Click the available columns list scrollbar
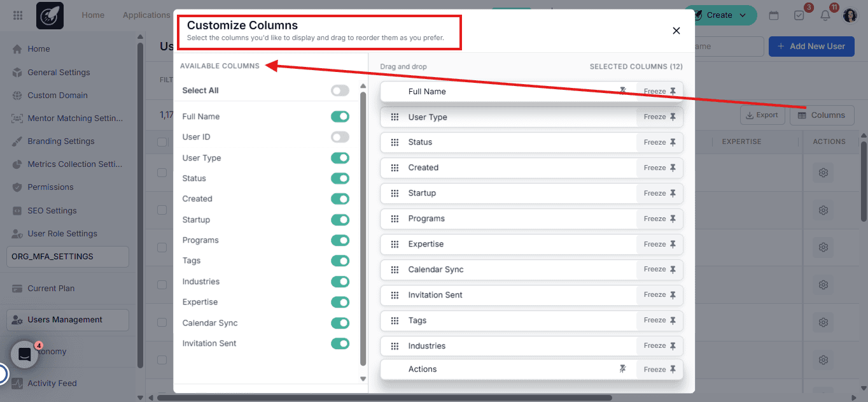Image resolution: width=868 pixels, height=402 pixels. (x=363, y=229)
